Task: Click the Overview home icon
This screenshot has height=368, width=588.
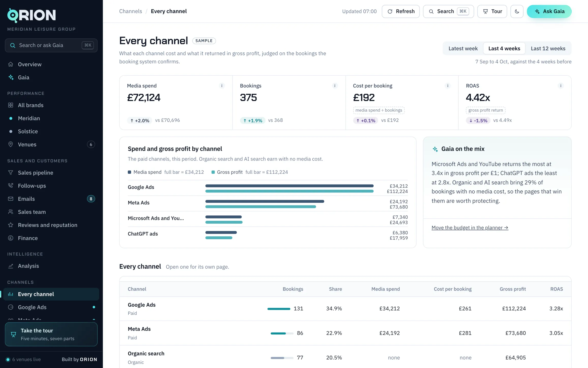Action: coord(10,64)
